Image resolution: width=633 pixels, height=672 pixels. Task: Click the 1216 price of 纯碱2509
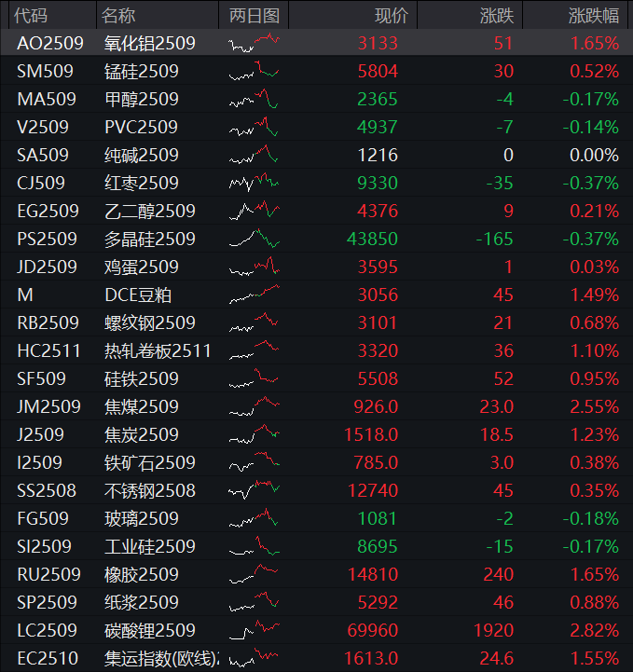pos(378,155)
